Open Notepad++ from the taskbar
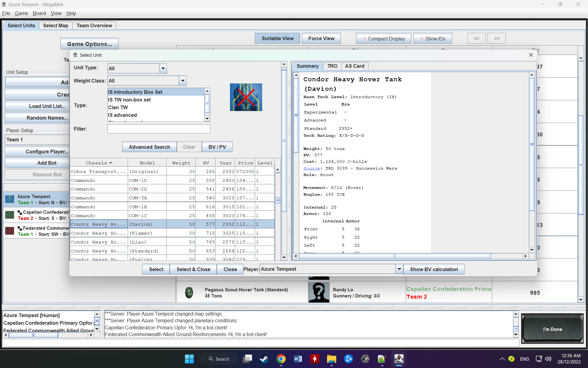This screenshot has width=588, height=368. point(382,359)
